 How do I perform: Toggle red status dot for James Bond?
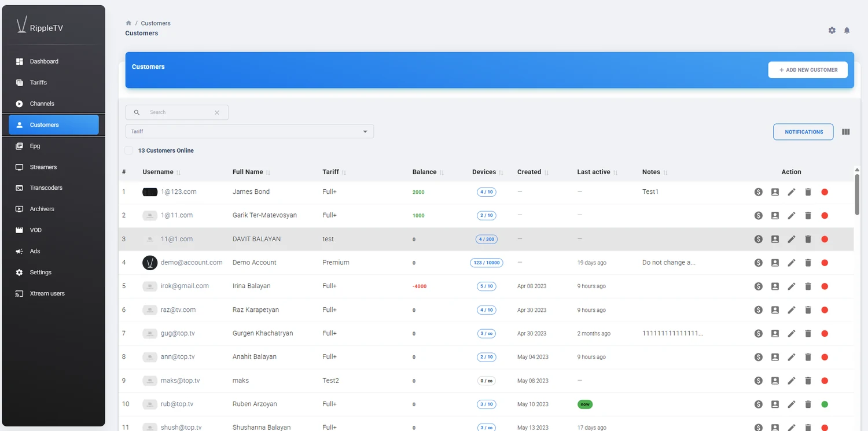pos(825,192)
